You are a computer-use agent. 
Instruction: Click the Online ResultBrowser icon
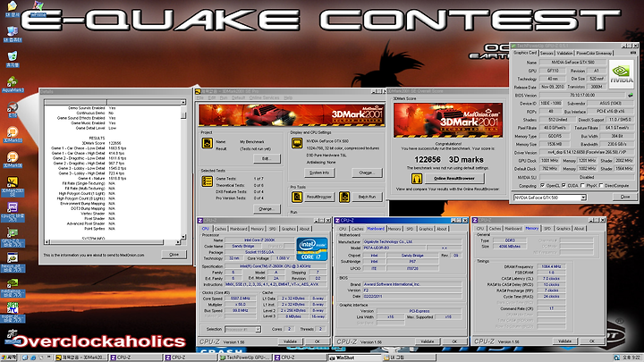(x=417, y=179)
